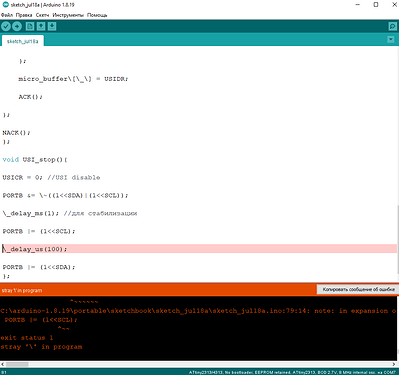
Task: Open the Помощь menu
Action: (97, 15)
